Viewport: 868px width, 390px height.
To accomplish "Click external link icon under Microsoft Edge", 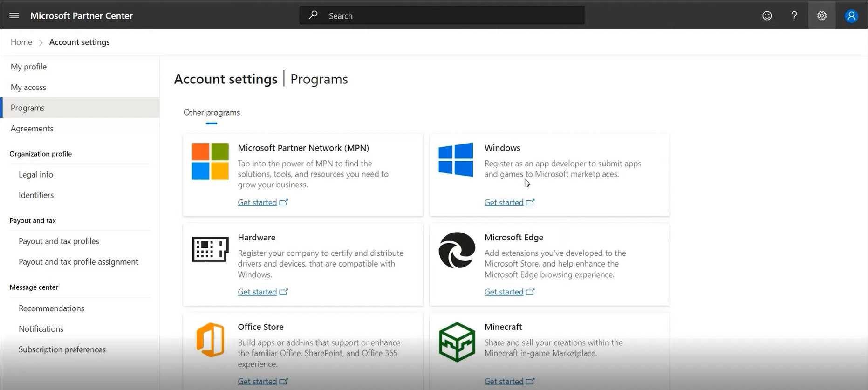I will click(530, 292).
